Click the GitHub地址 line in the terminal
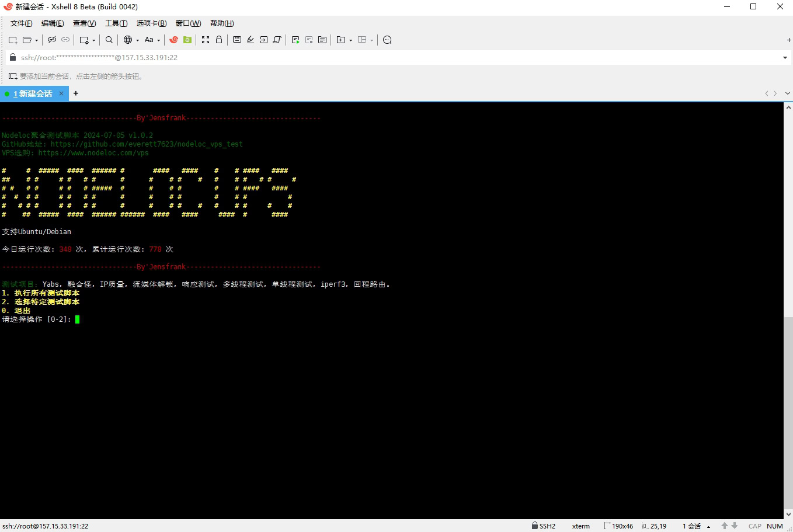This screenshot has height=532, width=793. [x=122, y=144]
